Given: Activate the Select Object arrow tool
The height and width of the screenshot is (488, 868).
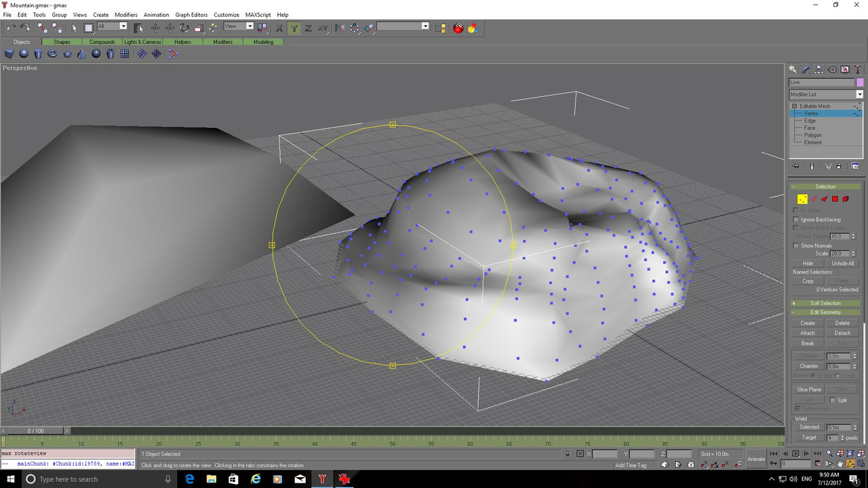Looking at the screenshot, I should pyautogui.click(x=75, y=28).
